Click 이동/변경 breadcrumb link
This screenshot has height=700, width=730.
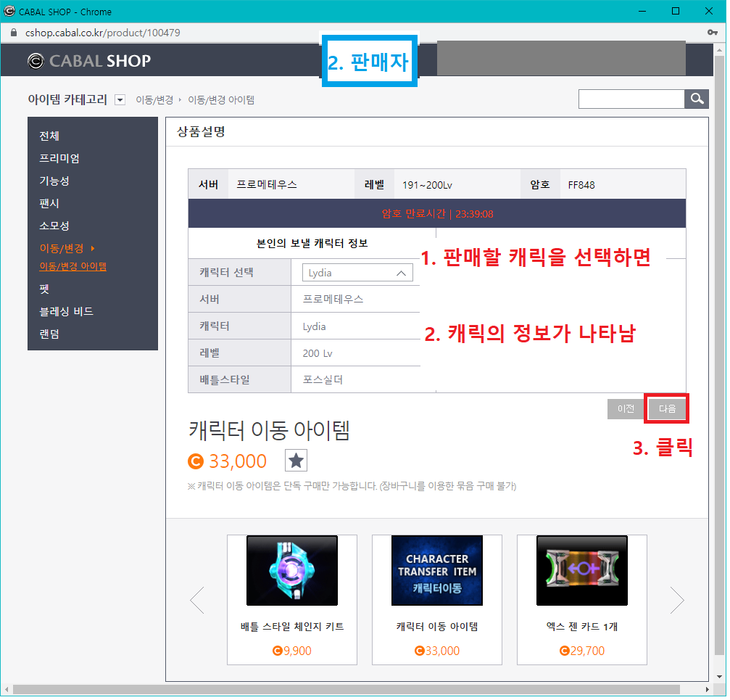[155, 100]
